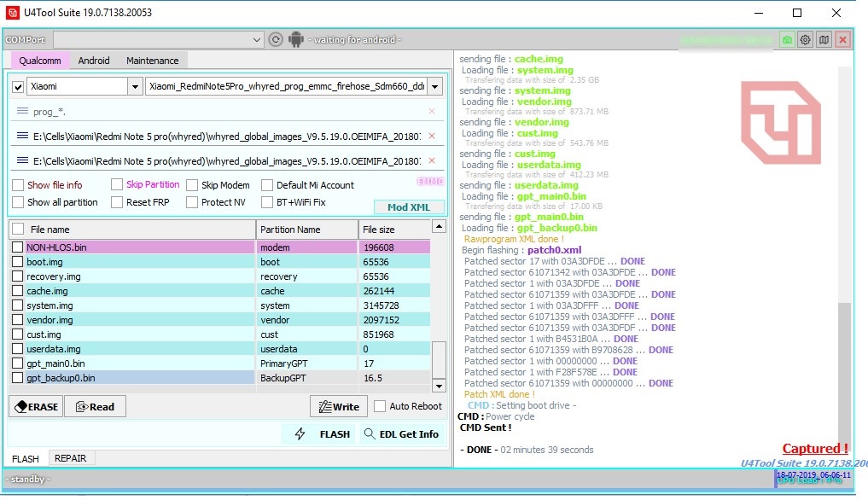Check the system.img row checkbox
The image size is (868, 500).
tap(17, 305)
